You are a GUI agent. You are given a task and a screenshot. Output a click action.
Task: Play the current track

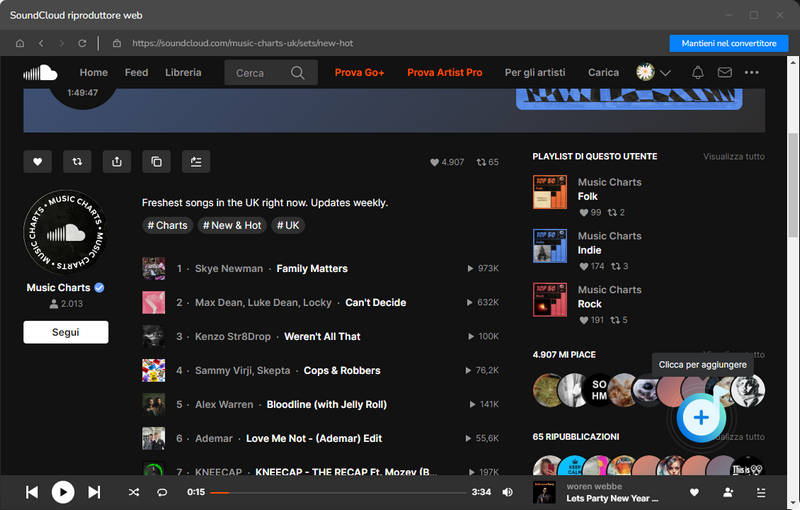coord(63,492)
